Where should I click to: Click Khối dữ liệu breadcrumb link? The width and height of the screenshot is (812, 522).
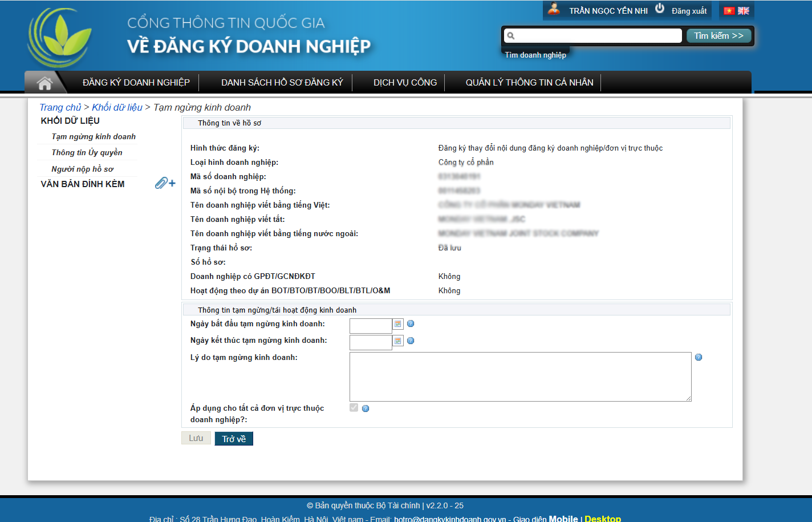pos(117,107)
